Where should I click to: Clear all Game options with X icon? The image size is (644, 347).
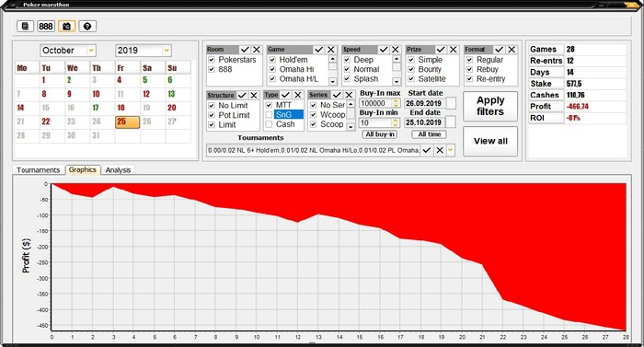point(331,50)
